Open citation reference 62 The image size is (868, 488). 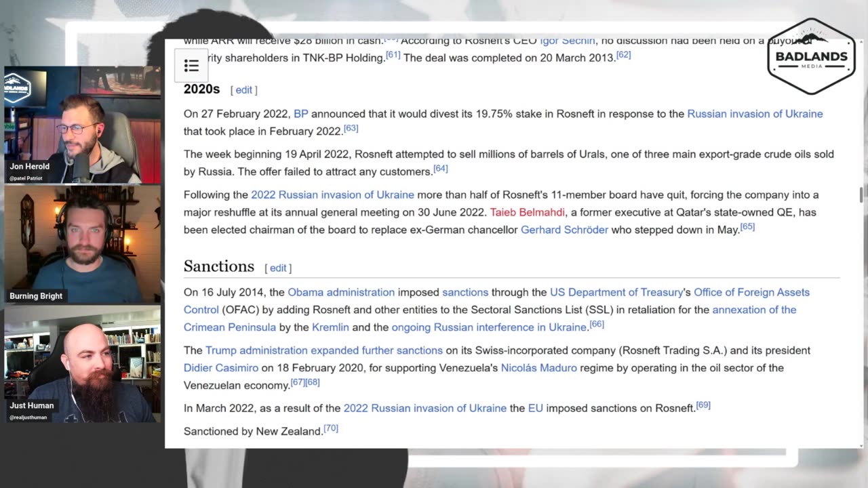(x=623, y=55)
